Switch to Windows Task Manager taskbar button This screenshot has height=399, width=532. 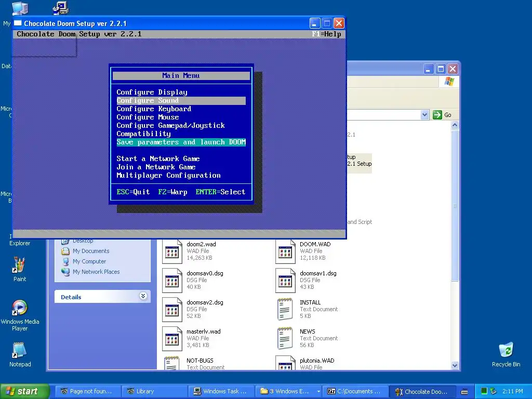pyautogui.click(x=221, y=391)
